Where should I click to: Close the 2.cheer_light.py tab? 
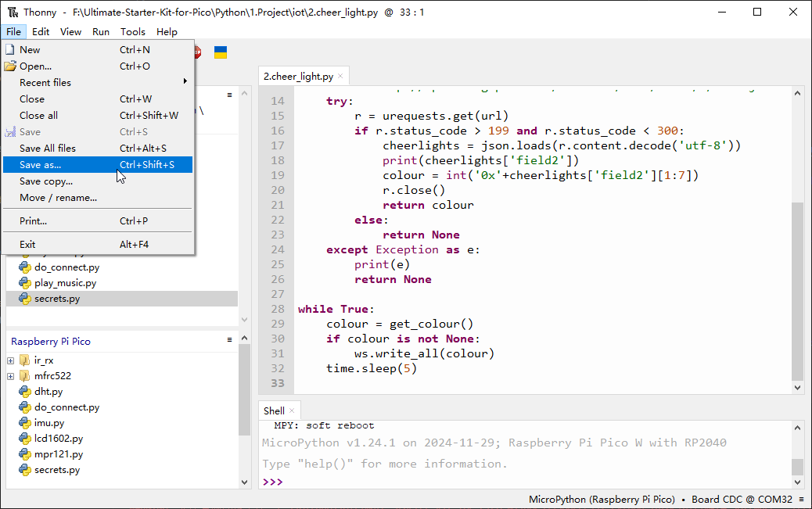coord(340,76)
